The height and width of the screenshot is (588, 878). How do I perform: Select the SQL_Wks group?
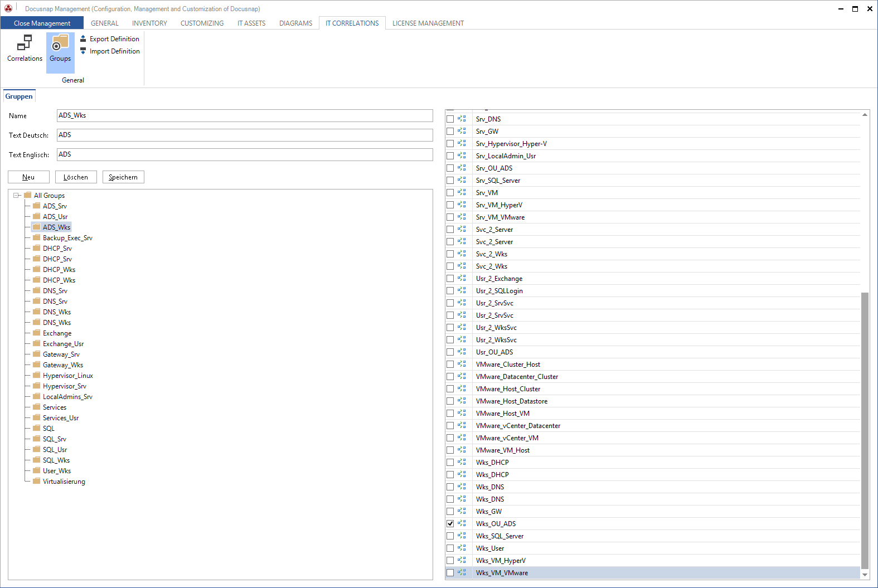point(56,460)
